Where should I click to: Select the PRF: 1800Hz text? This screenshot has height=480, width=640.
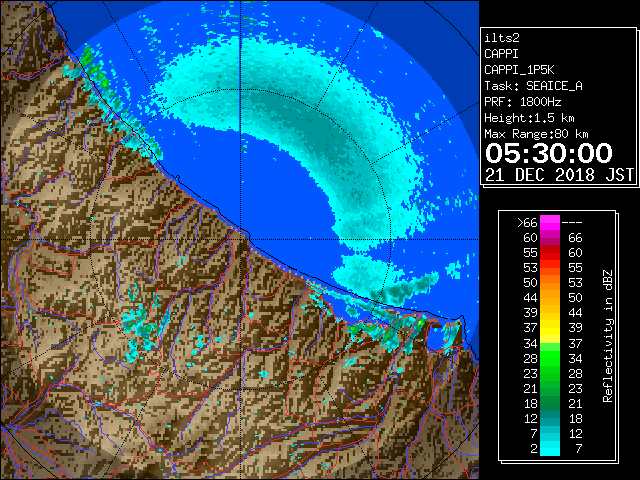click(522, 102)
